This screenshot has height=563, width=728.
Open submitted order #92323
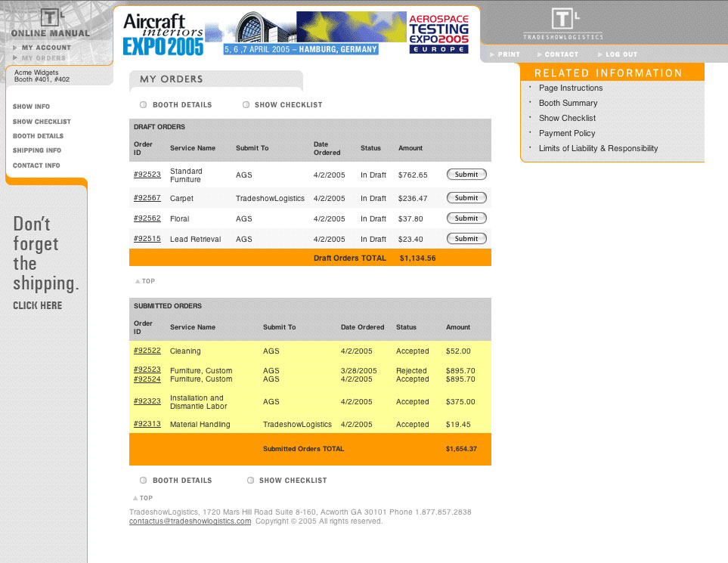147,401
